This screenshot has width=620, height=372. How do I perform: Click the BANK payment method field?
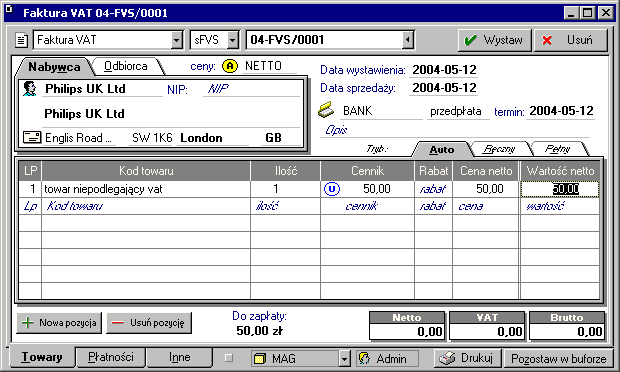pos(381,111)
